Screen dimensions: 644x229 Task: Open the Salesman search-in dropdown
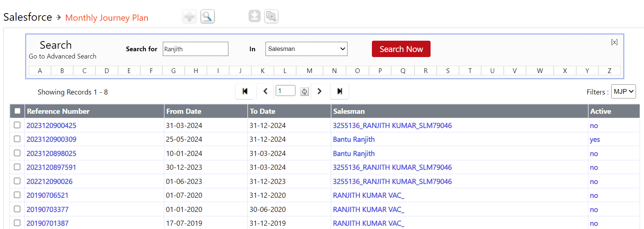pos(306,49)
